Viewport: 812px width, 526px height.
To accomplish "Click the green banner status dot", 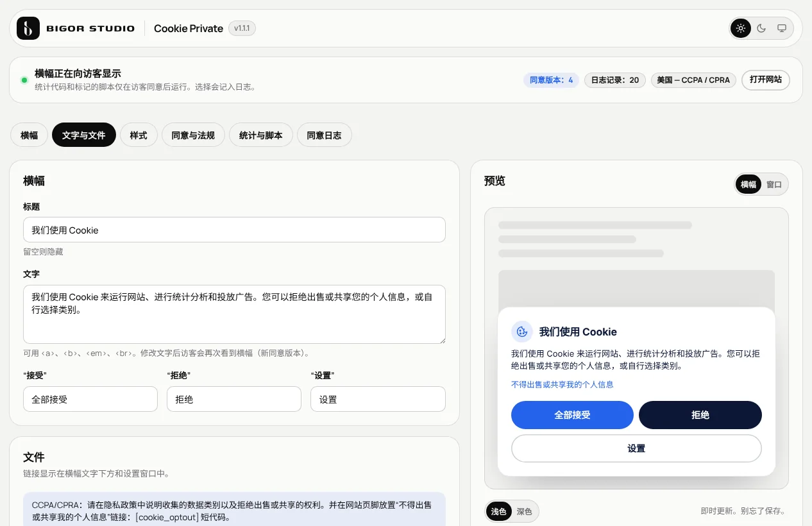I will pos(24,80).
